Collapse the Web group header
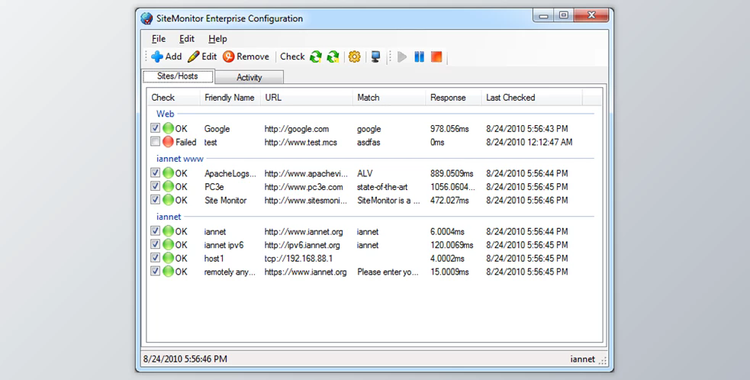Viewport: 750px width, 380px height. pos(165,114)
